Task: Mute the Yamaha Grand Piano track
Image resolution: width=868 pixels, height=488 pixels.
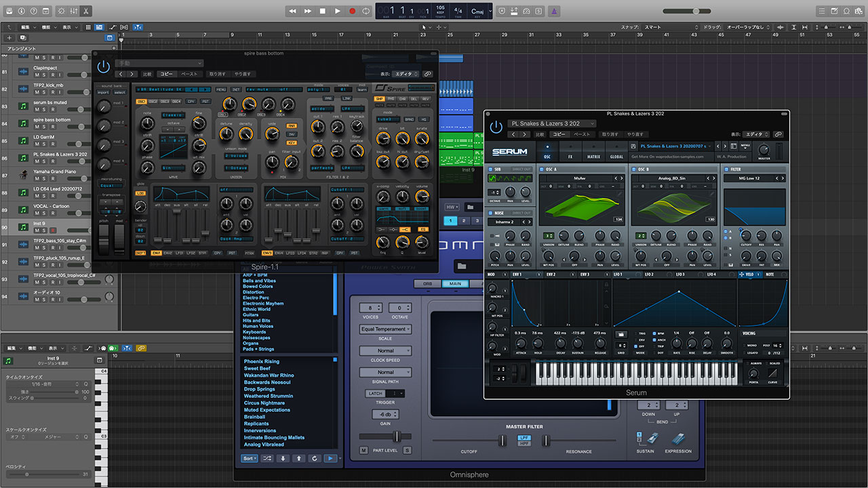Action: click(x=37, y=178)
